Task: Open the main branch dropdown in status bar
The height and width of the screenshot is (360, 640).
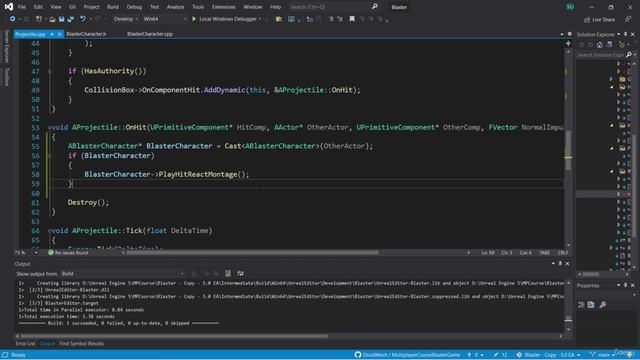Action: click(x=603, y=355)
